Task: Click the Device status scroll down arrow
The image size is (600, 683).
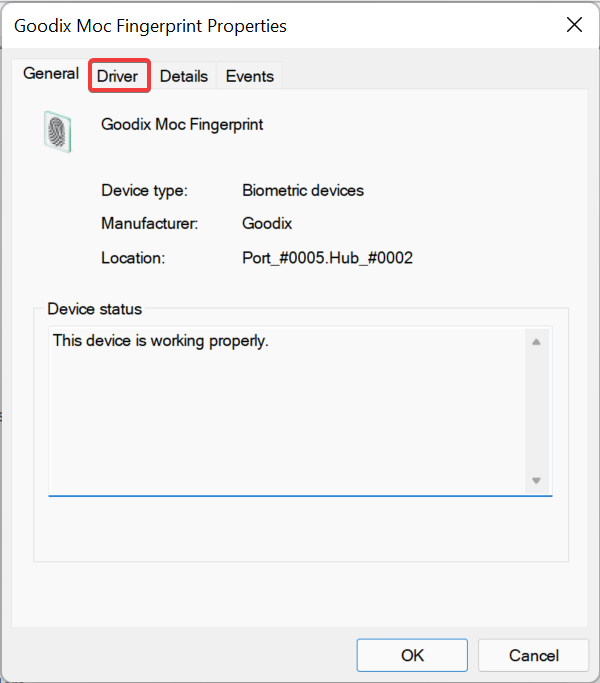Action: pyautogui.click(x=536, y=481)
